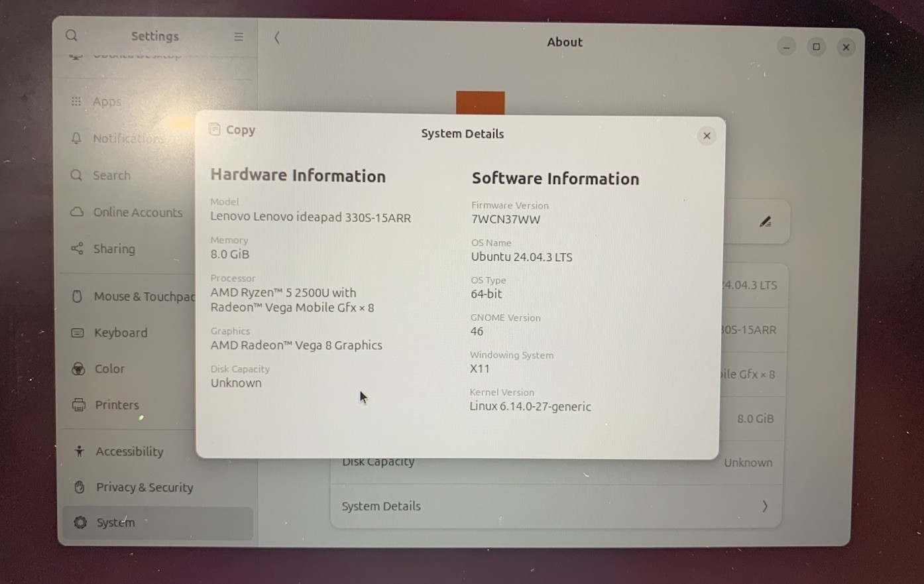Image resolution: width=924 pixels, height=584 pixels.
Task: Minimize the Settings window
Action: (786, 47)
